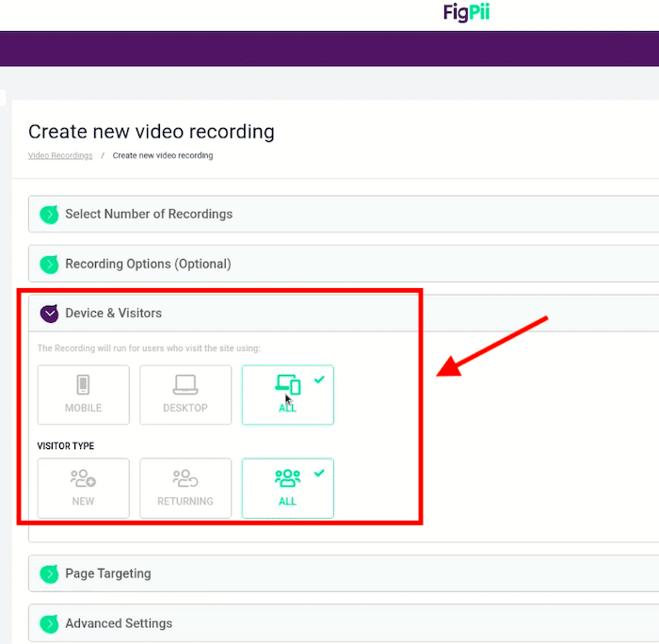This screenshot has width=659, height=644.
Task: Click the checkmark on All devices card
Action: pyautogui.click(x=319, y=379)
